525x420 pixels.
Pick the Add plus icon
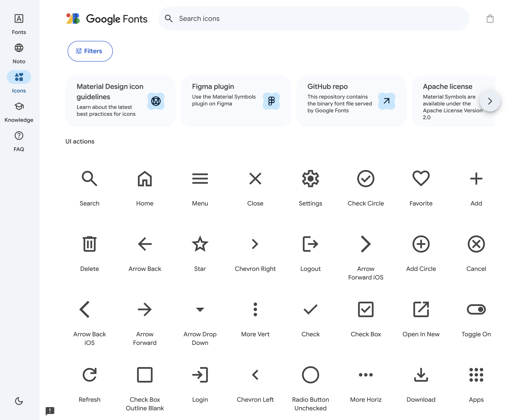click(x=476, y=179)
